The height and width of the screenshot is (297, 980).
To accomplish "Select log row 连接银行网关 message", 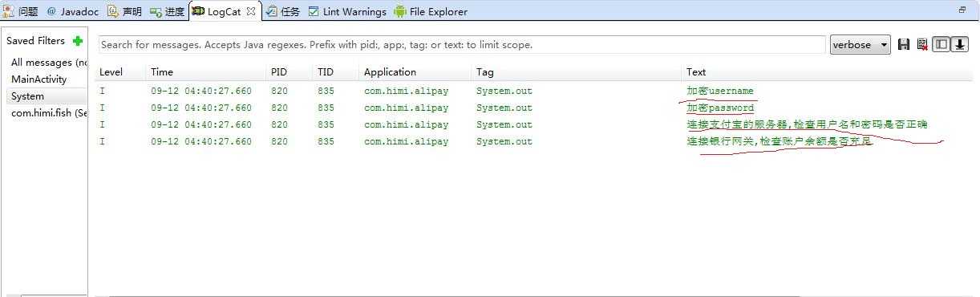I will (533, 141).
